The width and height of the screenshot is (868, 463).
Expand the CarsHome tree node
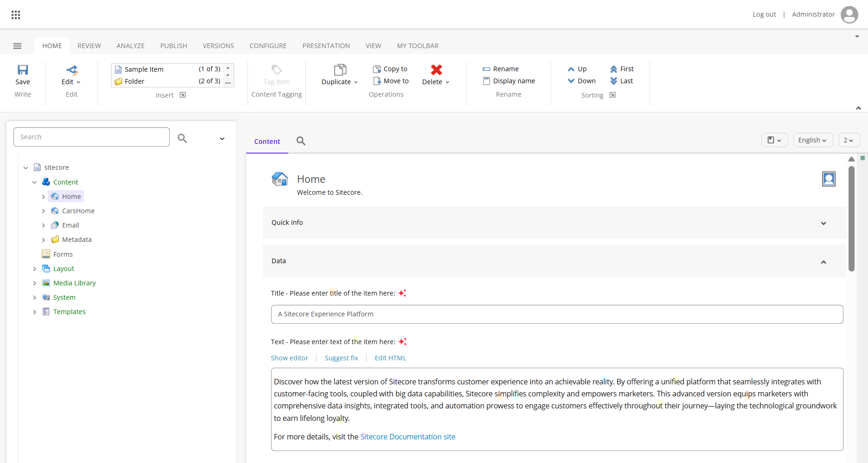coord(43,211)
